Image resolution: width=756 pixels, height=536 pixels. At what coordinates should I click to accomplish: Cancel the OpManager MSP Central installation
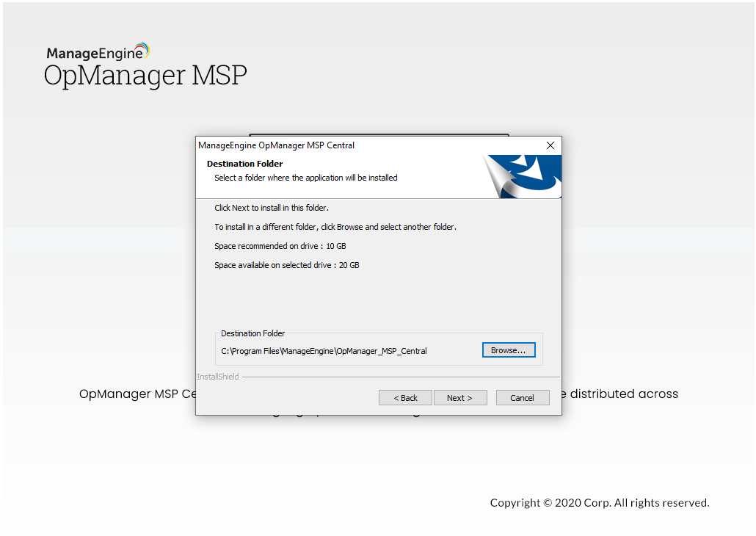click(x=523, y=397)
